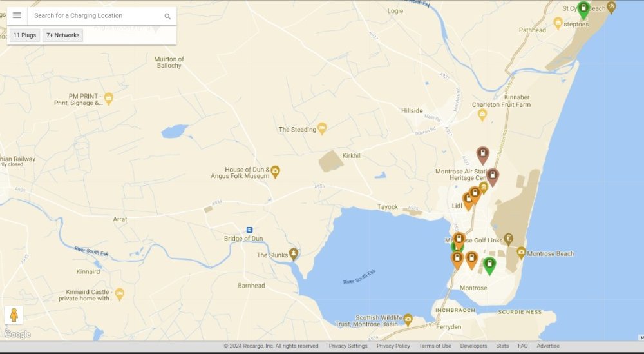
Task: Click the Lidl store label
Action: (x=457, y=206)
